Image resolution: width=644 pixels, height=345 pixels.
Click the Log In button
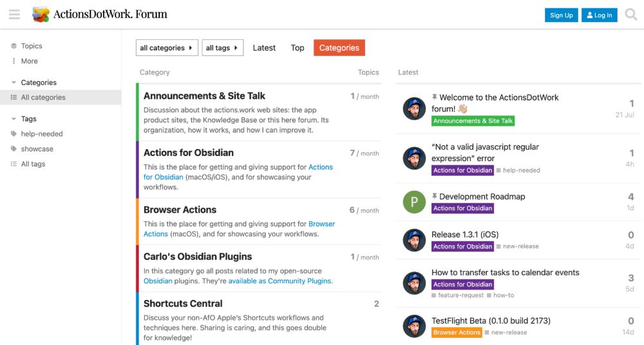click(x=599, y=15)
